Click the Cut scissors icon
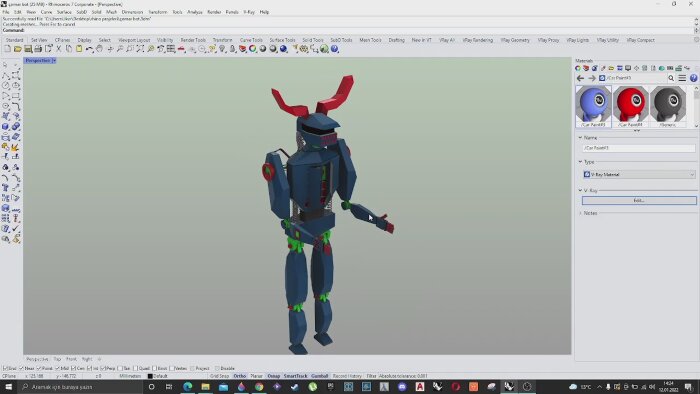This screenshot has height=394, width=700. coord(58,49)
